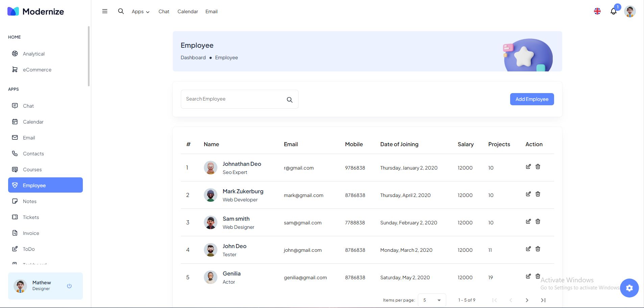Click the Add Employee button
Screen dimensions: 644x308
(532, 99)
